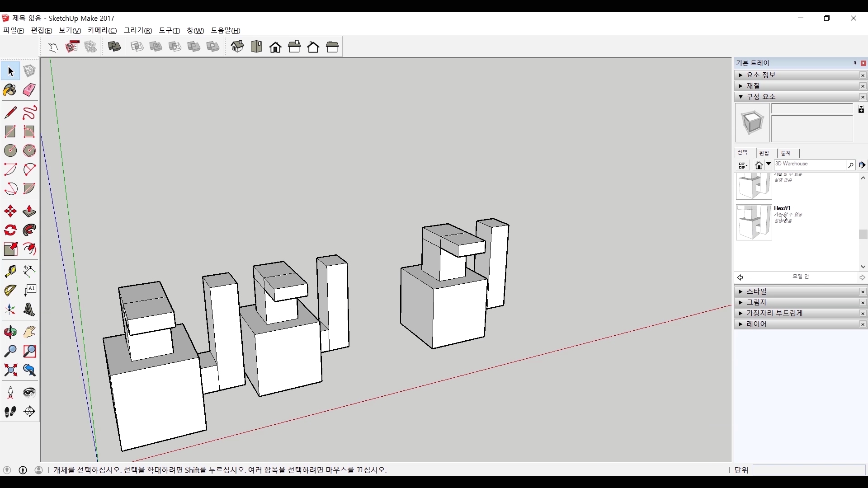Switch to the 편집 tab
Viewport: 868px width, 488px height.
coord(764,153)
